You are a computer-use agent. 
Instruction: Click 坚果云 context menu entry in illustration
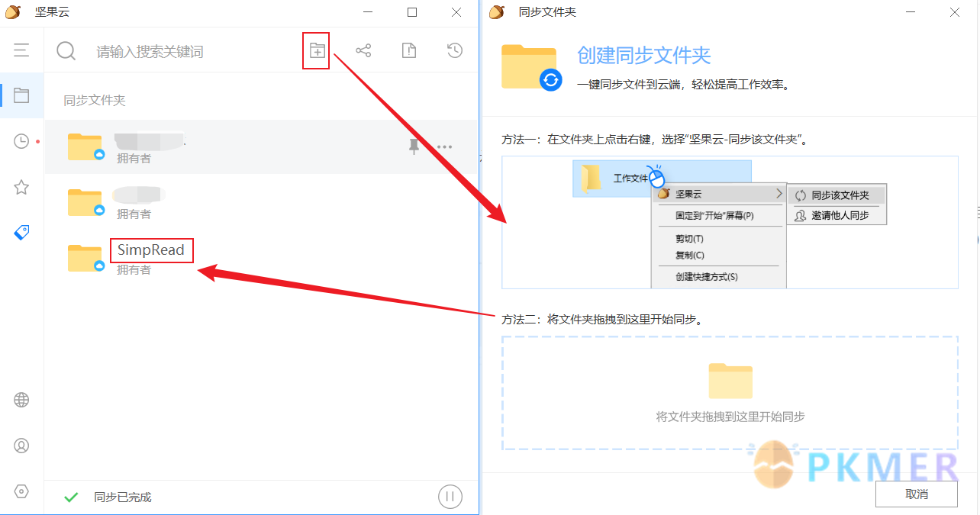[718, 195]
